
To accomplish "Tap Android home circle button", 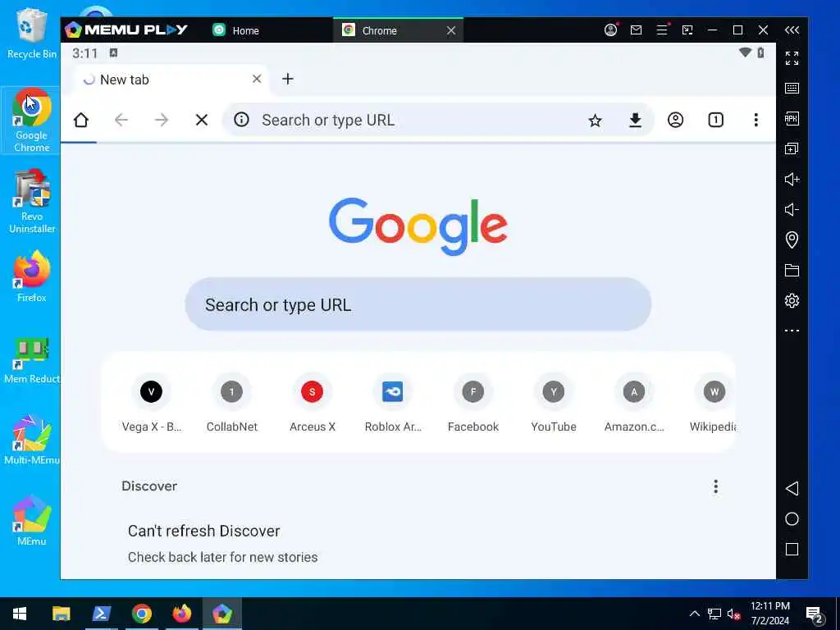I will pos(792,518).
